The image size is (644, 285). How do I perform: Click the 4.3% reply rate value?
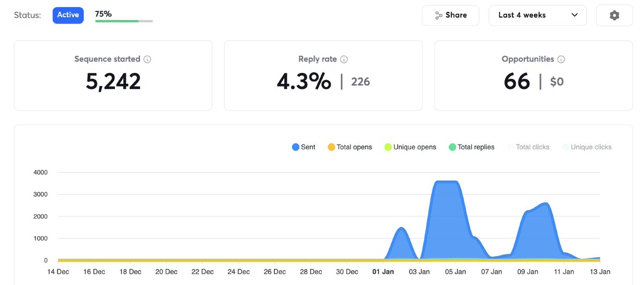click(304, 82)
